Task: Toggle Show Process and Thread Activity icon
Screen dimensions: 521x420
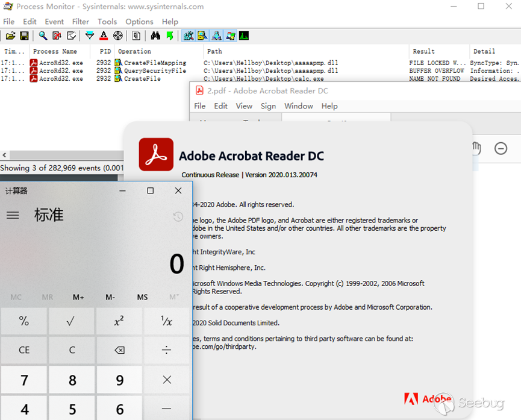Action: coord(230,36)
